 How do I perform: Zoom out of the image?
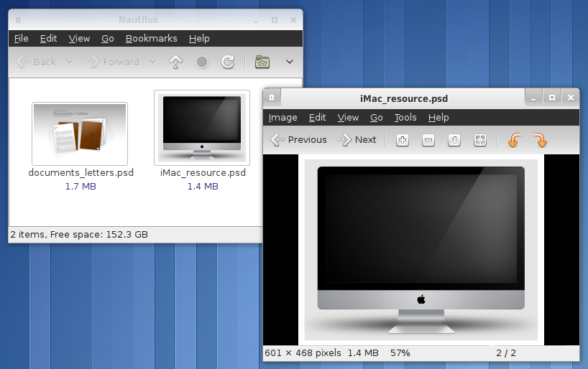pyautogui.click(x=428, y=140)
